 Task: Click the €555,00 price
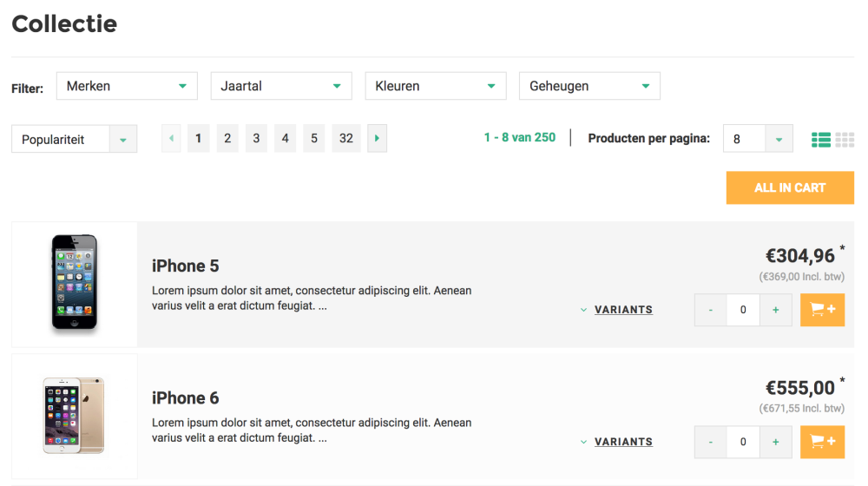tap(800, 388)
